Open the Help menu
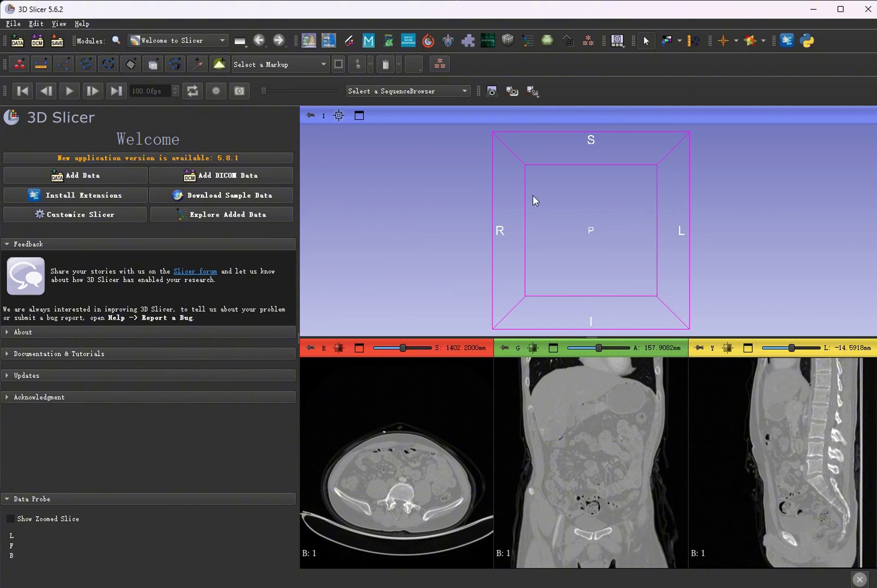This screenshot has width=877, height=588. (82, 24)
